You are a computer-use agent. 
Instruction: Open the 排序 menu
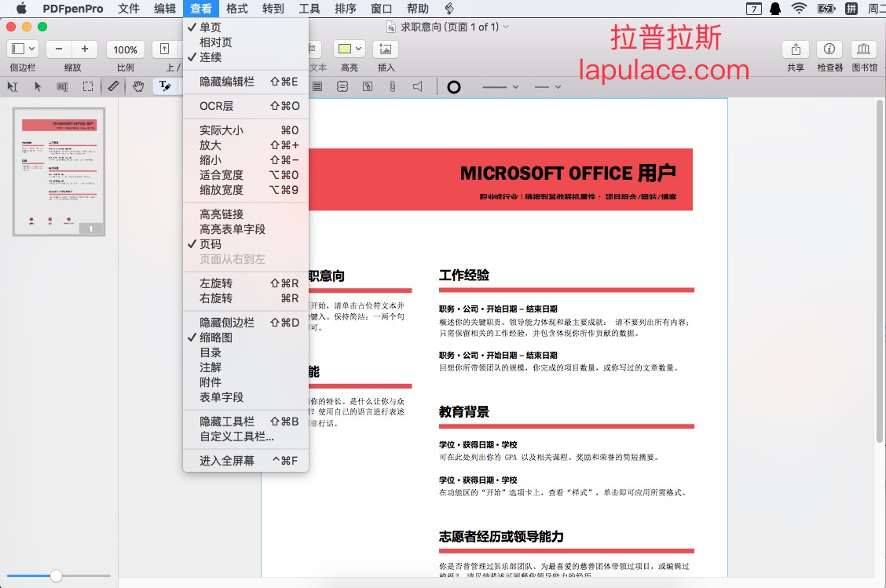tap(346, 9)
